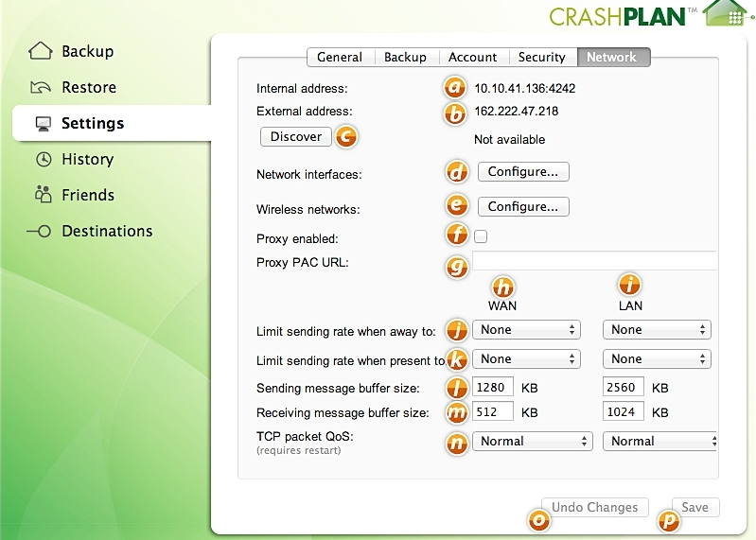Click the Settings monitor icon in sidebar

coord(42,124)
